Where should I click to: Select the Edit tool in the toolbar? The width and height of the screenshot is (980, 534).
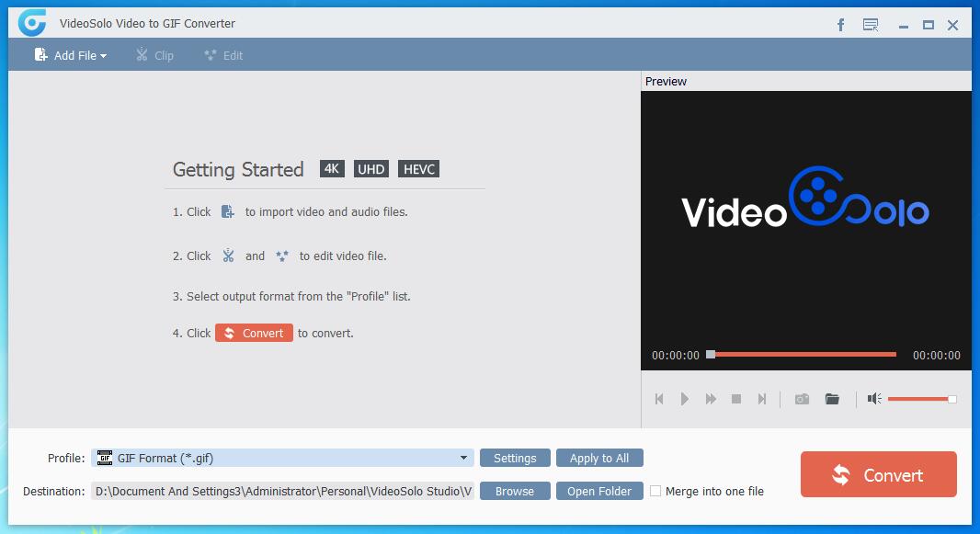pyautogui.click(x=222, y=55)
